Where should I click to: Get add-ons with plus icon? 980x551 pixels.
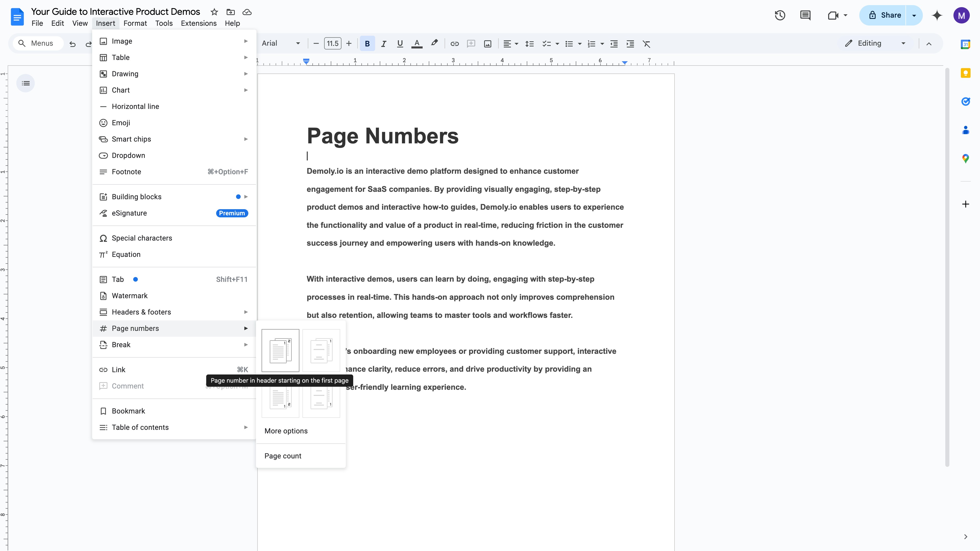pyautogui.click(x=965, y=204)
